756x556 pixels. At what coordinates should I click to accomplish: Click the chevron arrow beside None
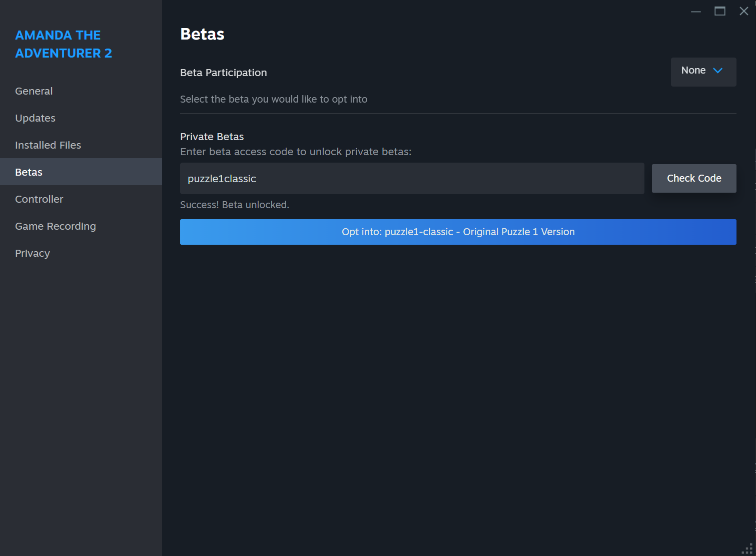coord(718,71)
